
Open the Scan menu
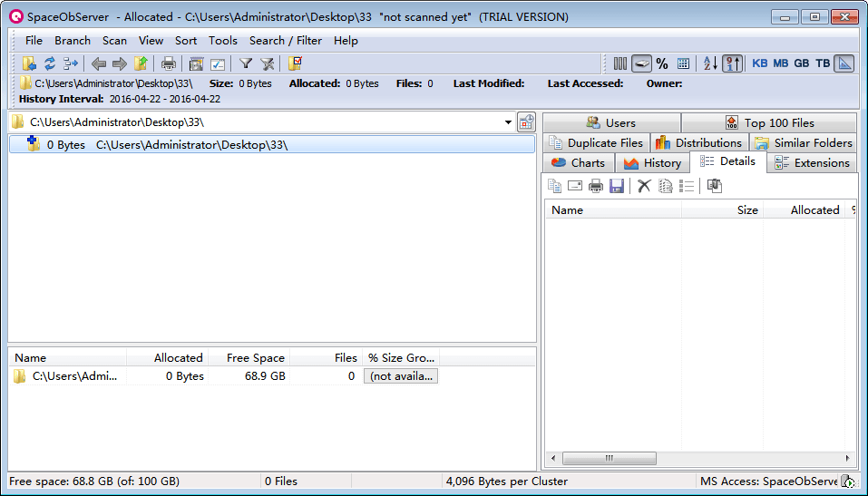(x=114, y=41)
